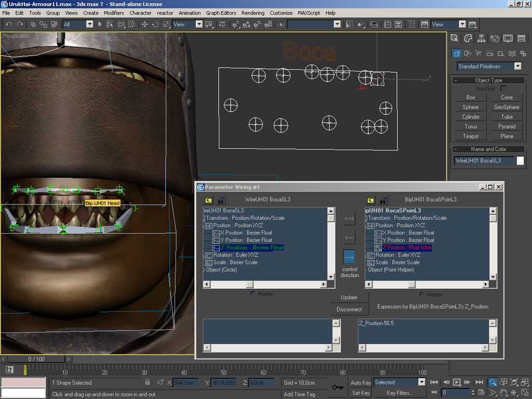The width and height of the screenshot is (532, 399).
Task: Open the Curve Editor icon
Action: (388, 24)
